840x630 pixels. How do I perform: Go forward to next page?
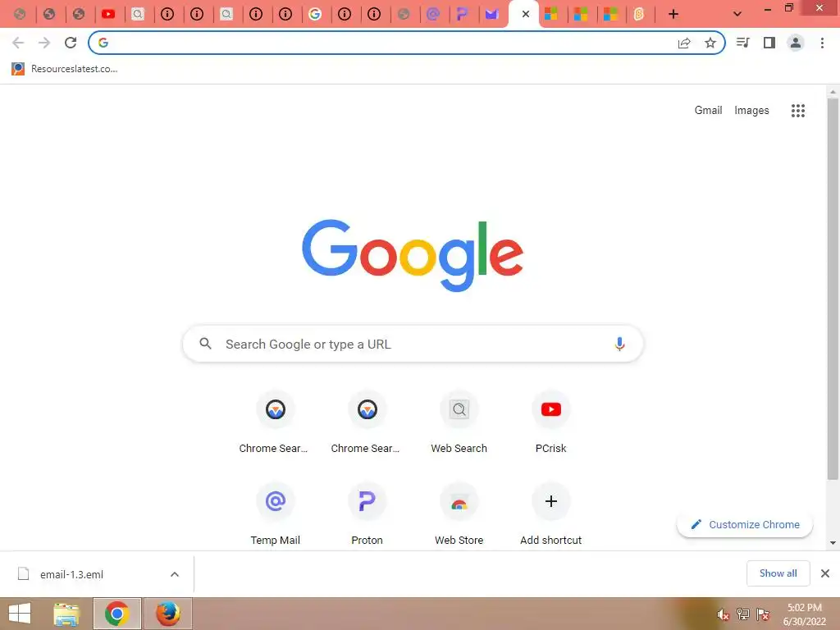point(44,43)
